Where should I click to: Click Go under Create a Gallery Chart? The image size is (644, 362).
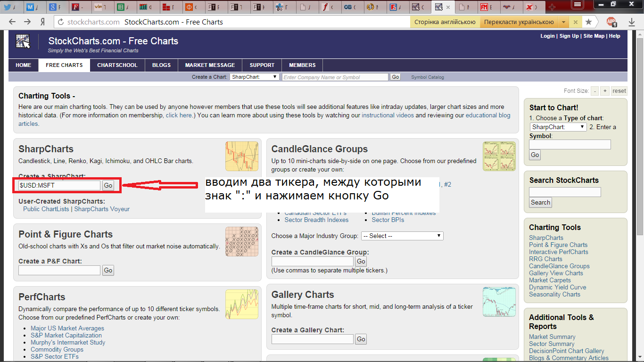click(361, 339)
